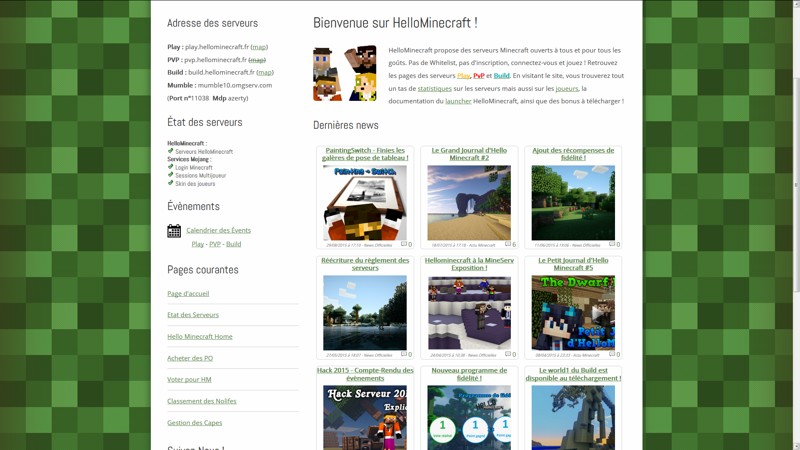Open Voter pour HM page
800x450 pixels.
coord(189,380)
